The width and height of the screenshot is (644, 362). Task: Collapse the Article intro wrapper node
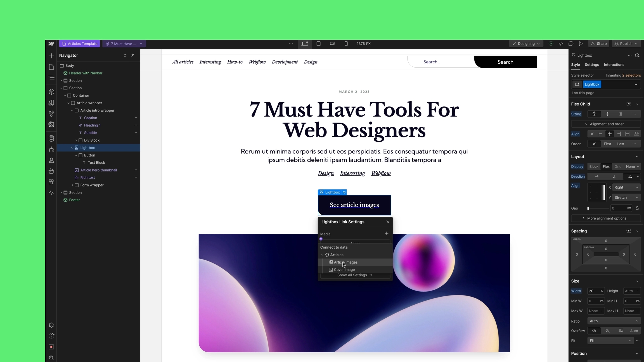pyautogui.click(x=72, y=110)
